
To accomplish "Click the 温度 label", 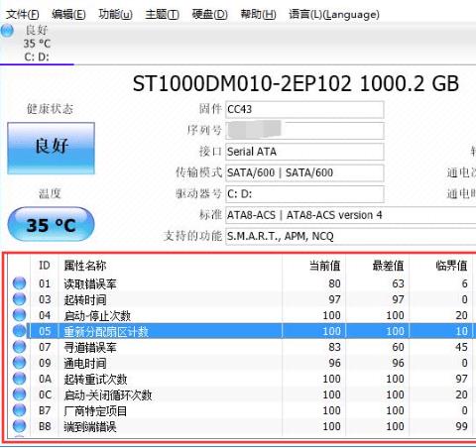I will tap(50, 193).
